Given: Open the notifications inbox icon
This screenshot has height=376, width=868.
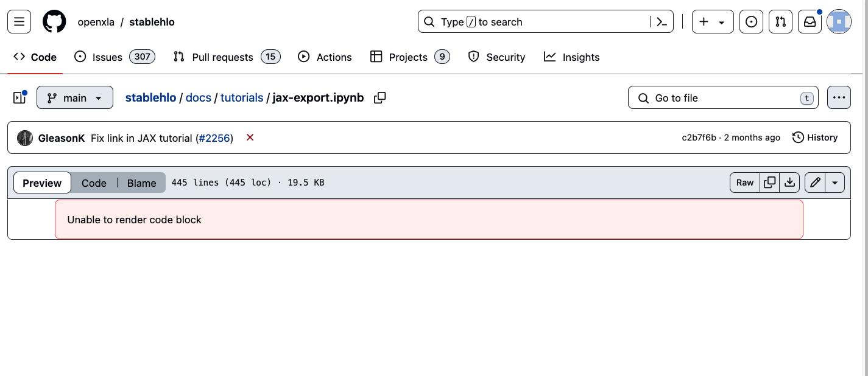Looking at the screenshot, I should pos(810,22).
